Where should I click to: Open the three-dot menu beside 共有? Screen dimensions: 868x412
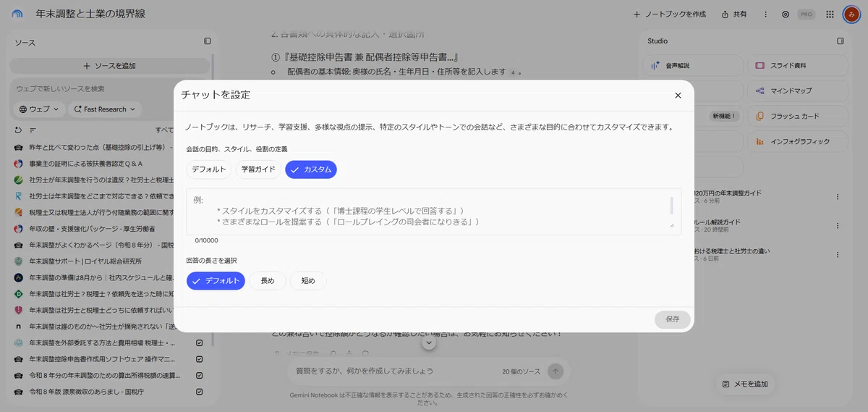click(765, 14)
